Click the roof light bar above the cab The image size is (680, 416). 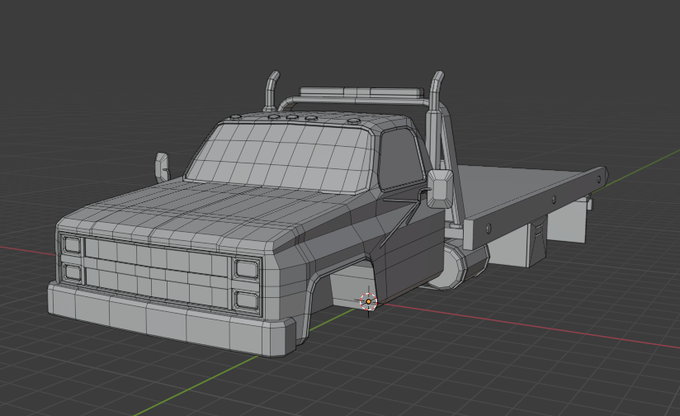(x=361, y=92)
